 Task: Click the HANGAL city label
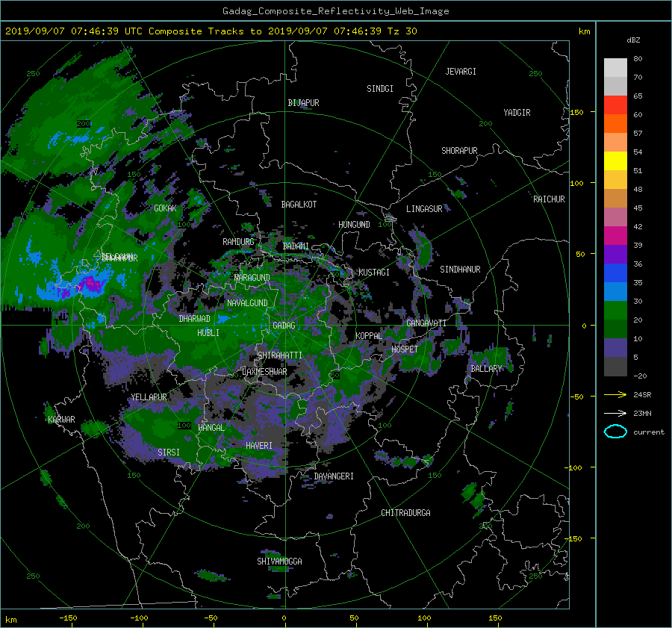211,428
